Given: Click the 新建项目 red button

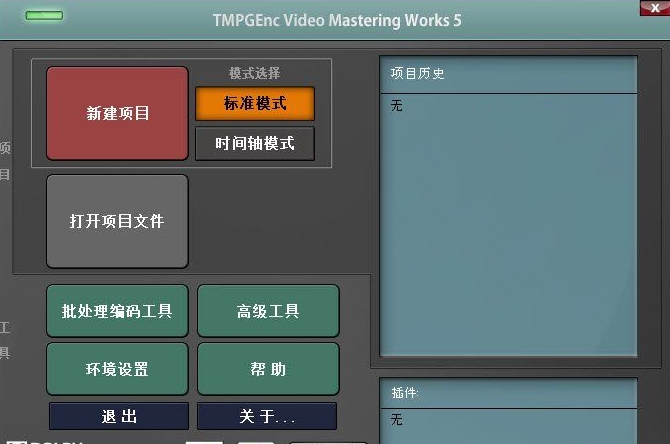Looking at the screenshot, I should point(117,113).
